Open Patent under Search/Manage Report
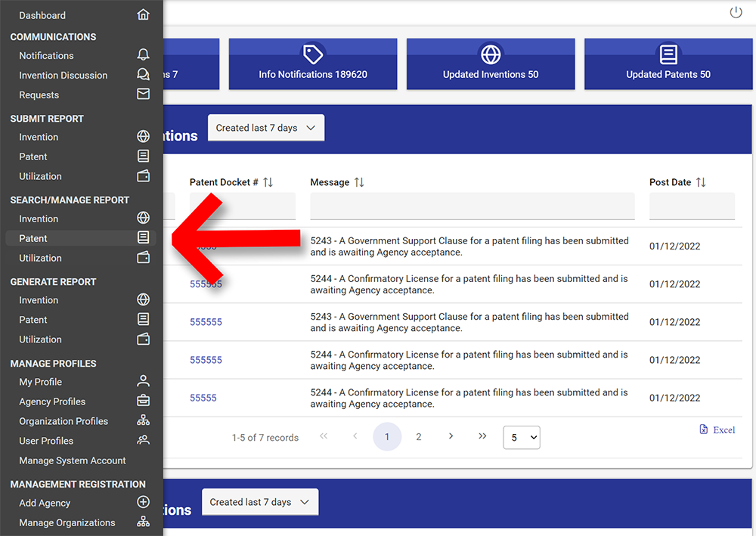Viewport: 756px width, 536px height. pos(33,238)
